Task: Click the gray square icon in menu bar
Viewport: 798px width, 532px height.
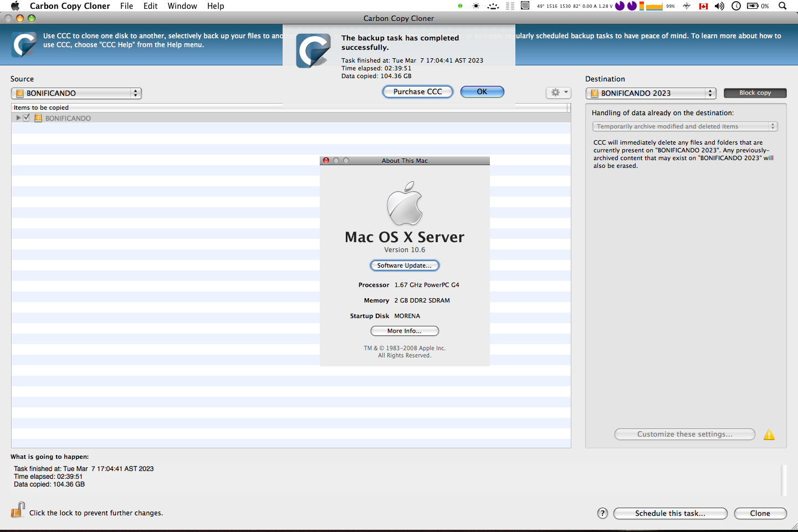Action: click(525, 6)
